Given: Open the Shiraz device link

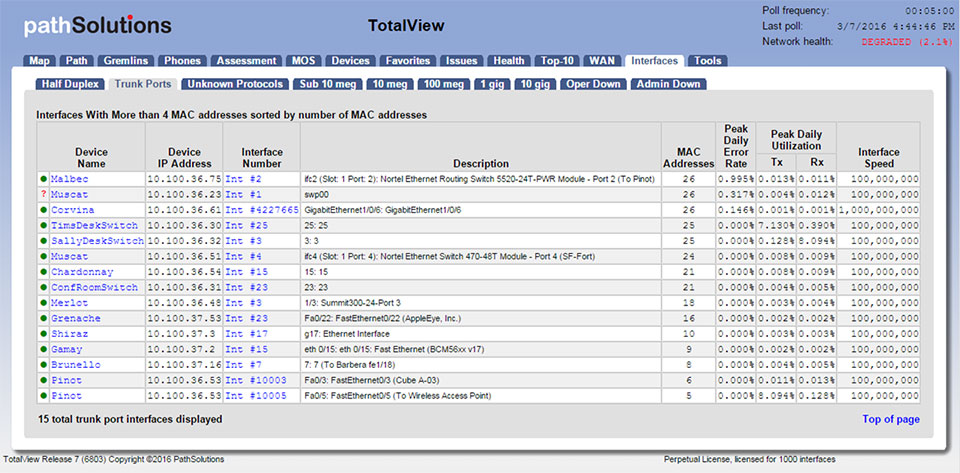Looking at the screenshot, I should point(69,334).
